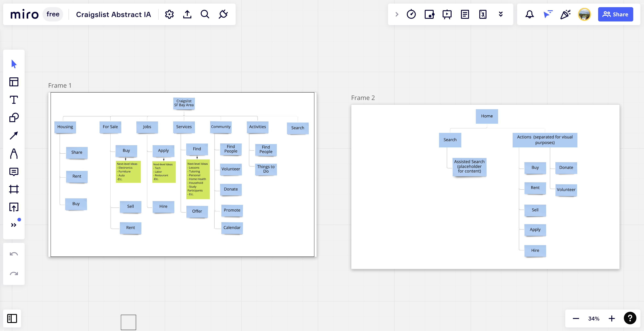Collapse the collaboration toolbar chevron
Screen dimensions: 644x331
coord(397,14)
